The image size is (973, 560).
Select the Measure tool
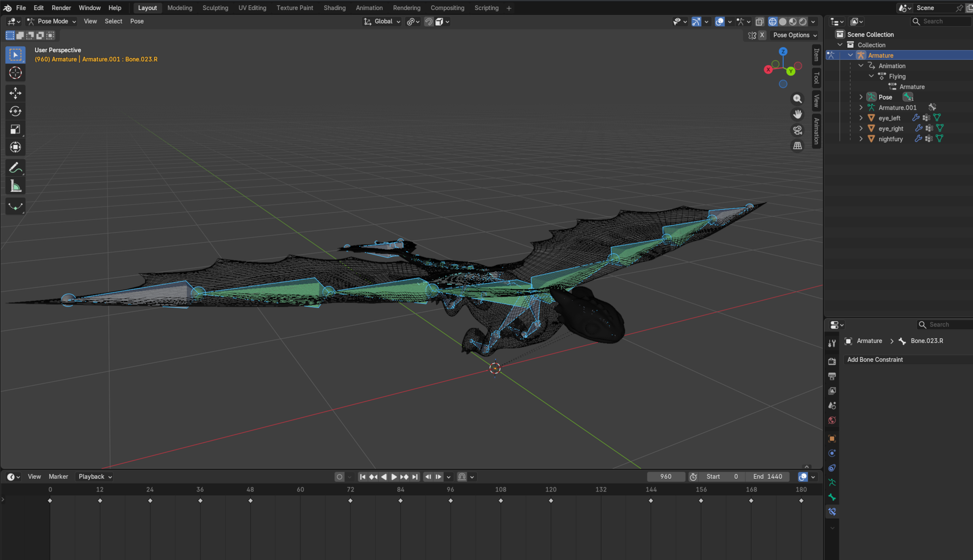[x=15, y=186]
